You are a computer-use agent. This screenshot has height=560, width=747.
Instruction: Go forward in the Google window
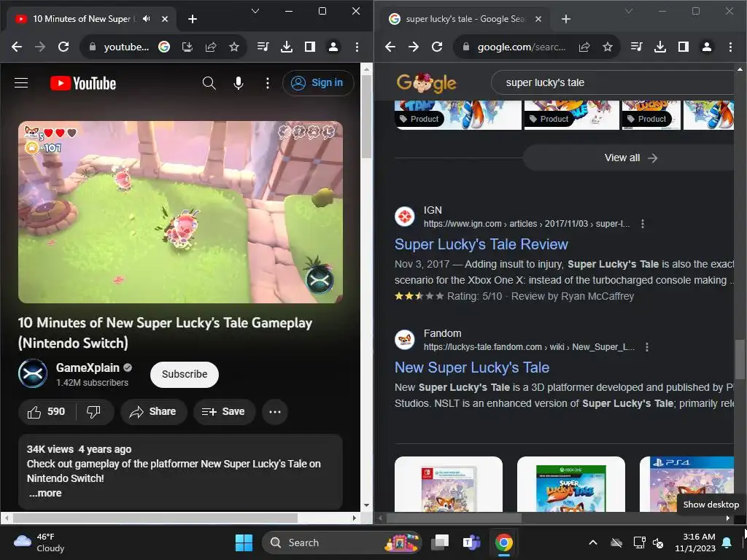[x=414, y=47]
